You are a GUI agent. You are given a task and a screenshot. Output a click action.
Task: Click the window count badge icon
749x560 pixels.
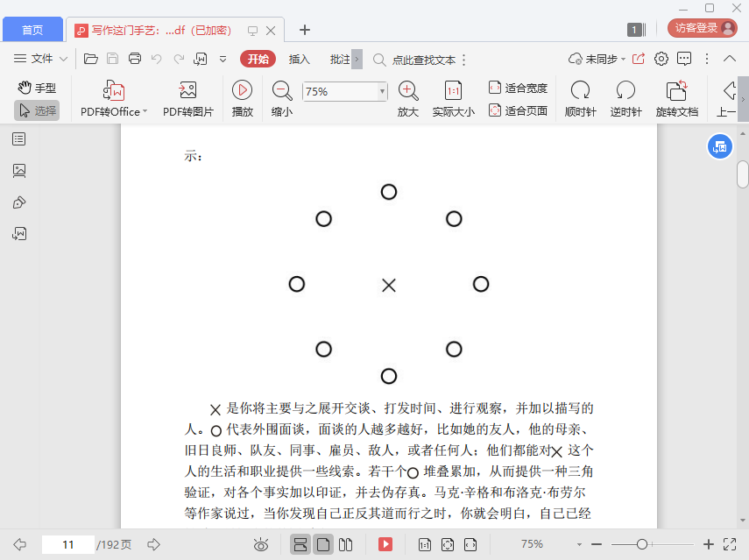[x=636, y=30]
